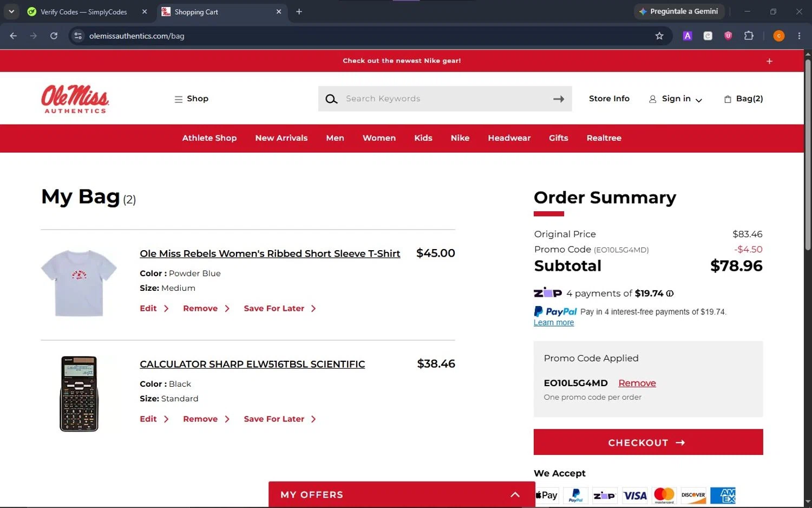The height and width of the screenshot is (508, 812).
Task: Click the Discover payment icon
Action: (x=693, y=495)
